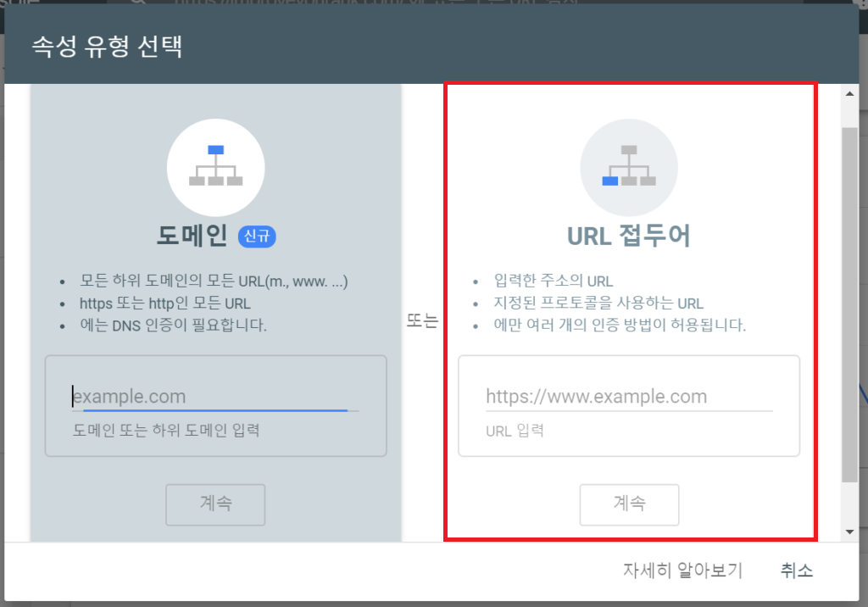Click the scrollbar up arrow
868x607 pixels.
tap(850, 93)
